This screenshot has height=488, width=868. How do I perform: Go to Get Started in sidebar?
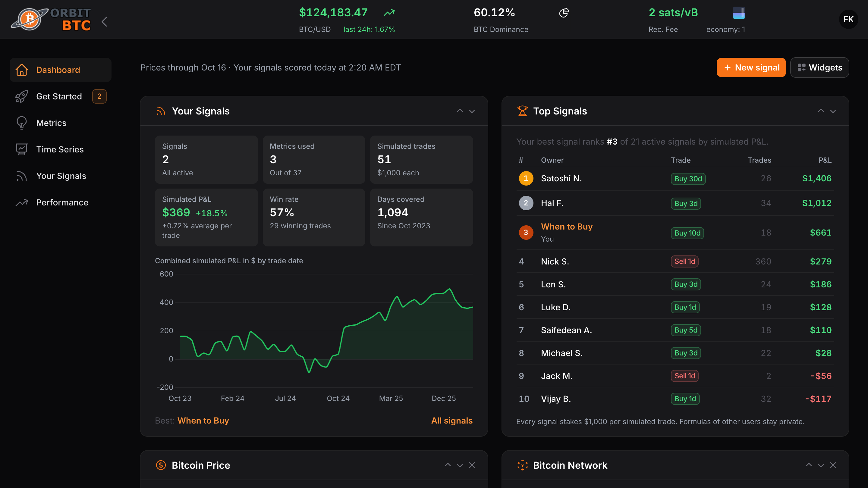[60, 96]
